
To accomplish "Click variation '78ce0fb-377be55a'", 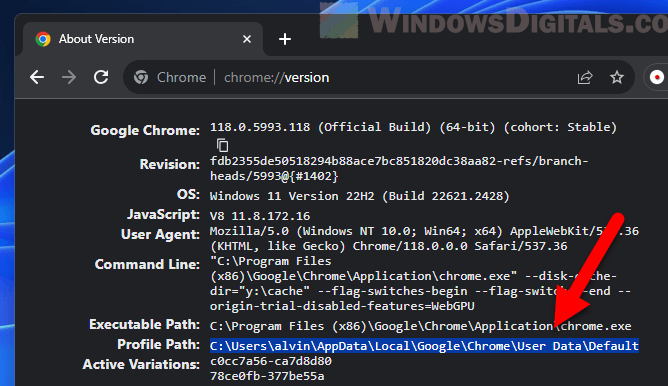I will click(267, 376).
